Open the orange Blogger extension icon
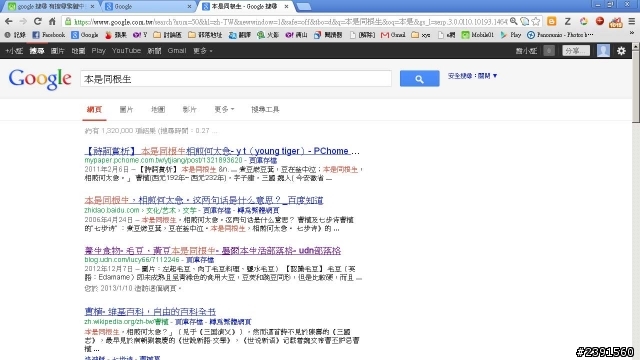The width and height of the screenshot is (640, 360). click(x=551, y=21)
